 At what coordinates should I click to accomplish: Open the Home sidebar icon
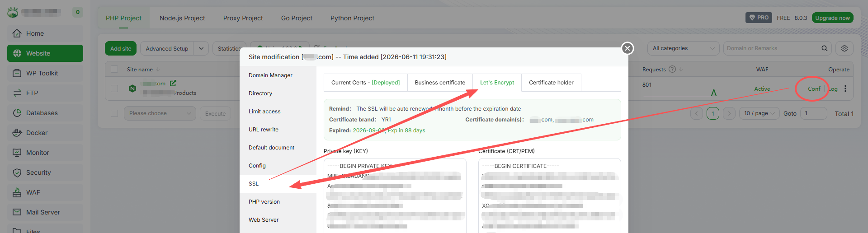(x=17, y=33)
